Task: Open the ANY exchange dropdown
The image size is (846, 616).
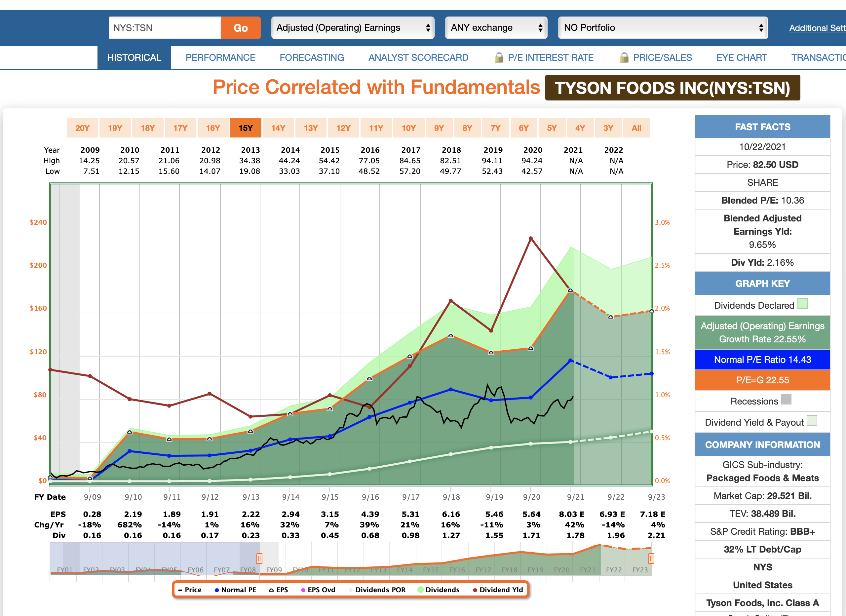Action: 496,28
